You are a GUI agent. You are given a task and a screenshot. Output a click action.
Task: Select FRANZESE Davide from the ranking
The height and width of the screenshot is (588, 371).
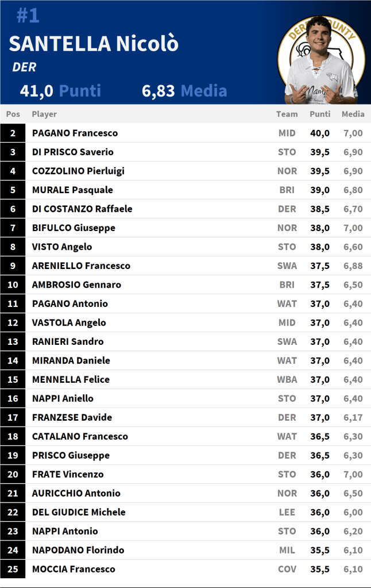[72, 417]
